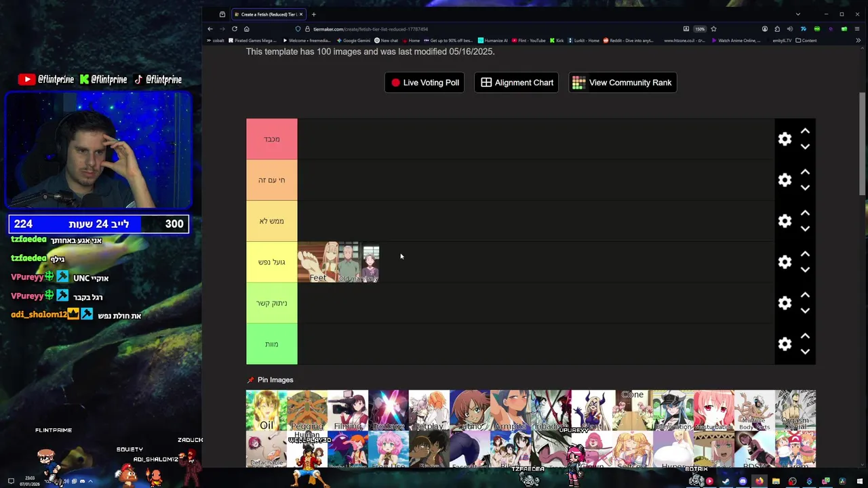The width and height of the screenshot is (868, 488).
Task: Reload the page with the refresh icon
Action: [x=235, y=29]
